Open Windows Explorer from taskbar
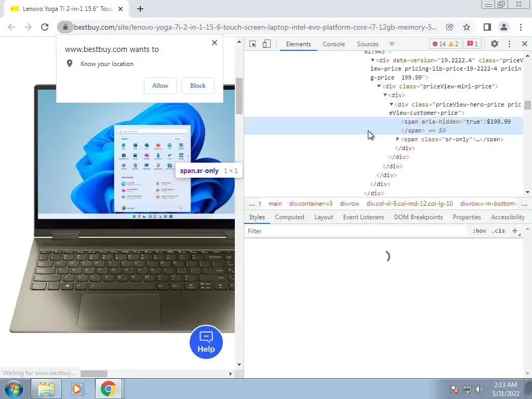The width and height of the screenshot is (532, 399). (x=46, y=389)
